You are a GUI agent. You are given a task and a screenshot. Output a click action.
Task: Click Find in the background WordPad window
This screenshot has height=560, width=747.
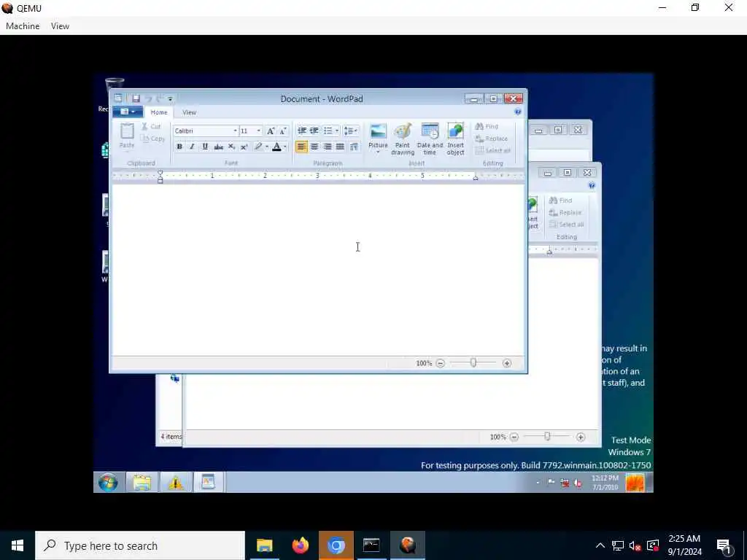pos(561,201)
